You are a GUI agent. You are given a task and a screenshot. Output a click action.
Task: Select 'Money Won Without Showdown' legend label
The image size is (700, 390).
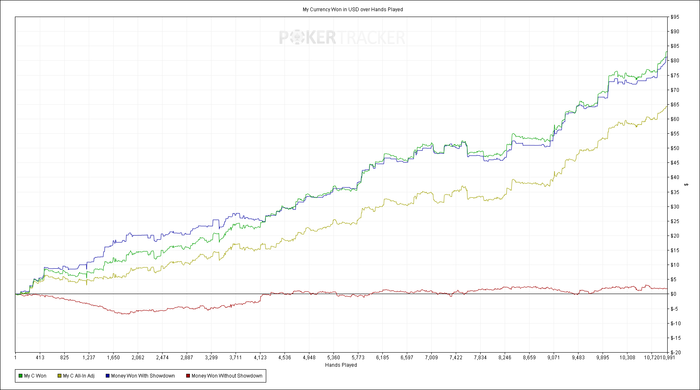(x=227, y=376)
